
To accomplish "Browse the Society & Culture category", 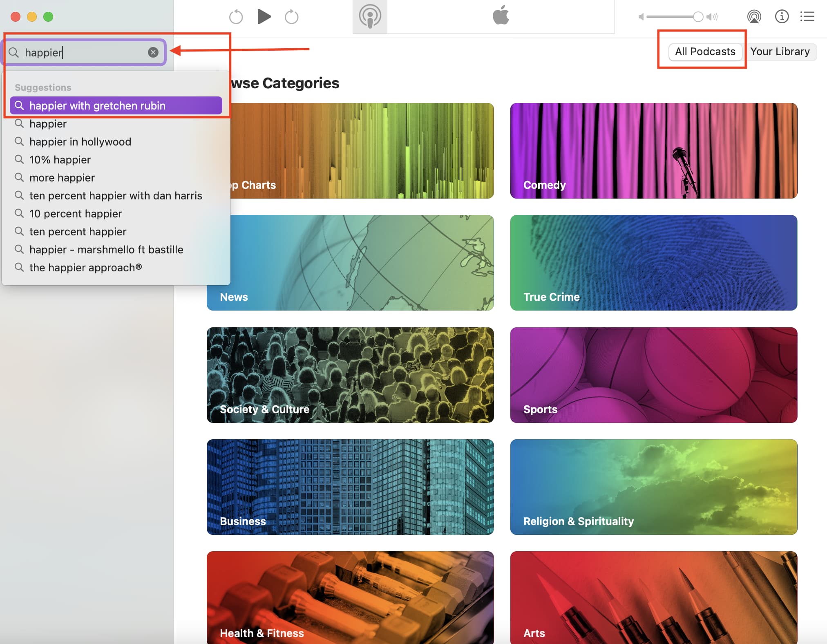I will pos(350,375).
